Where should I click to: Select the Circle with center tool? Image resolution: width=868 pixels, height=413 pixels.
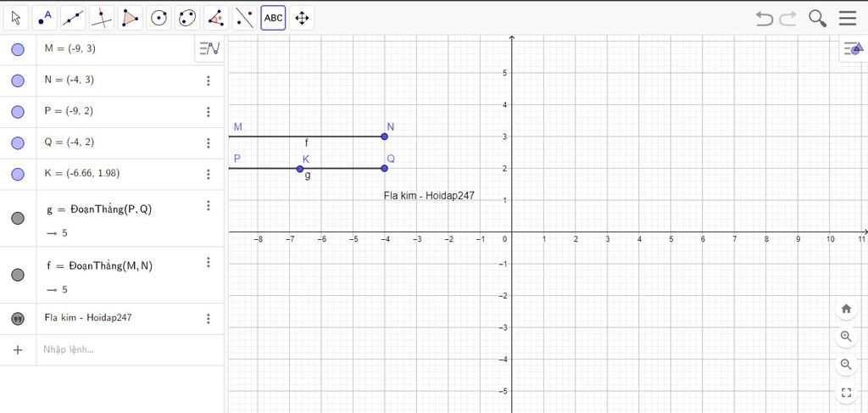click(159, 19)
